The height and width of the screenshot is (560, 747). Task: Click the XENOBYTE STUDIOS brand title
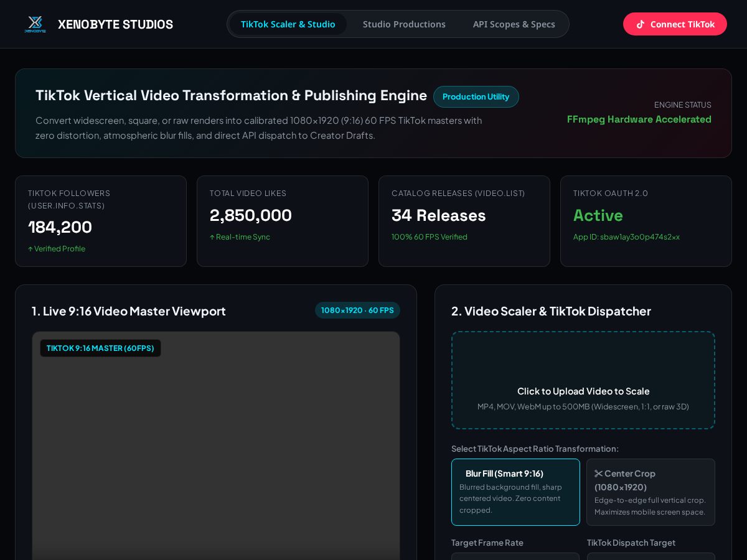[x=115, y=24]
